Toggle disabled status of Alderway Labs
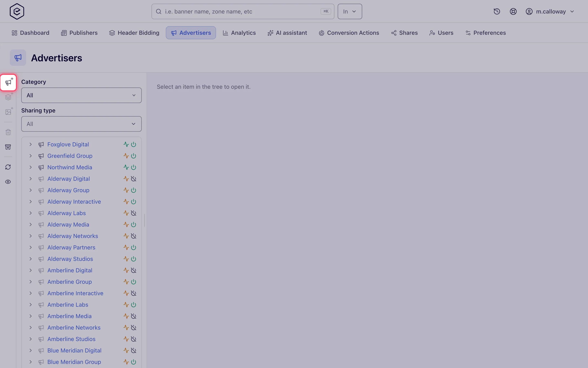Viewport: 588px width, 368px height. 133,213
